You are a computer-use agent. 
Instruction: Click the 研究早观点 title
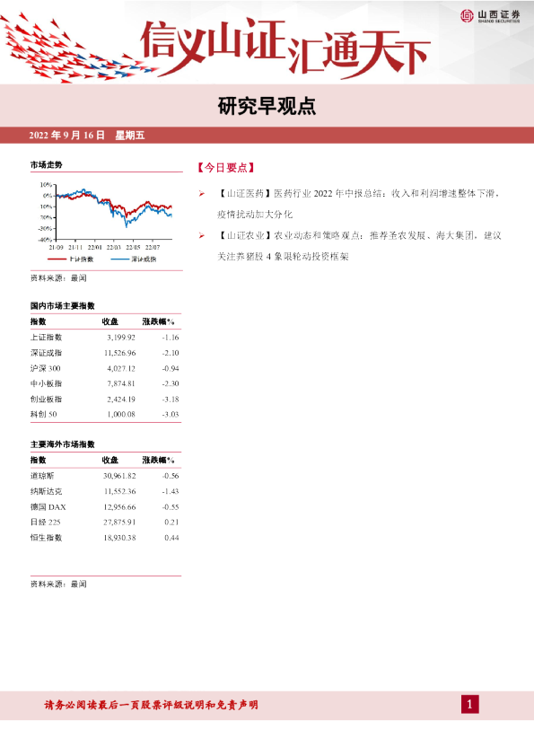coord(267,106)
